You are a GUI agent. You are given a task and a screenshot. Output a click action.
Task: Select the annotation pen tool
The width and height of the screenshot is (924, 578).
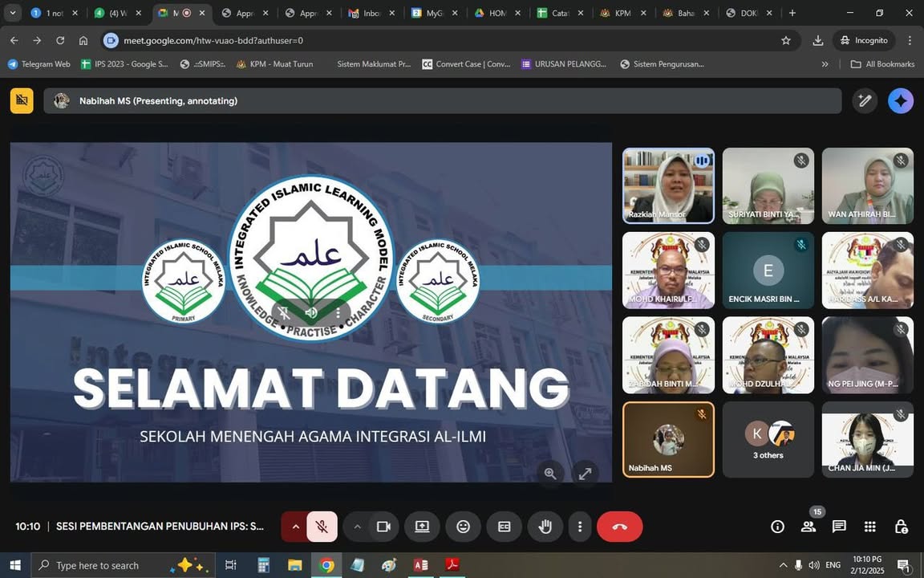tap(865, 100)
